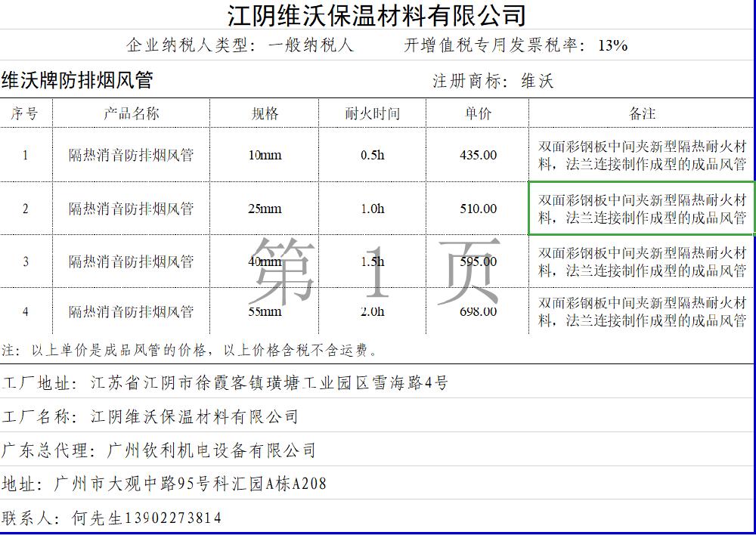Click the 序号 column header cell
The height and width of the screenshot is (535, 756).
(x=25, y=113)
